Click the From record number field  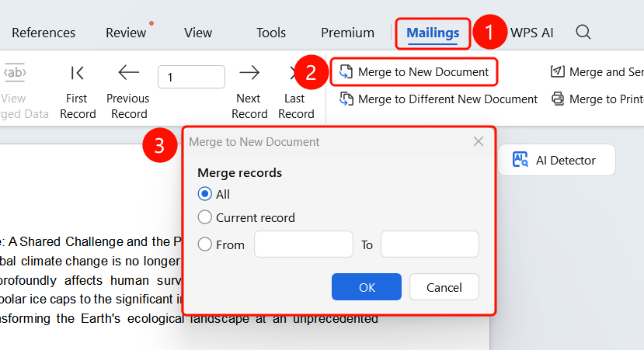304,244
